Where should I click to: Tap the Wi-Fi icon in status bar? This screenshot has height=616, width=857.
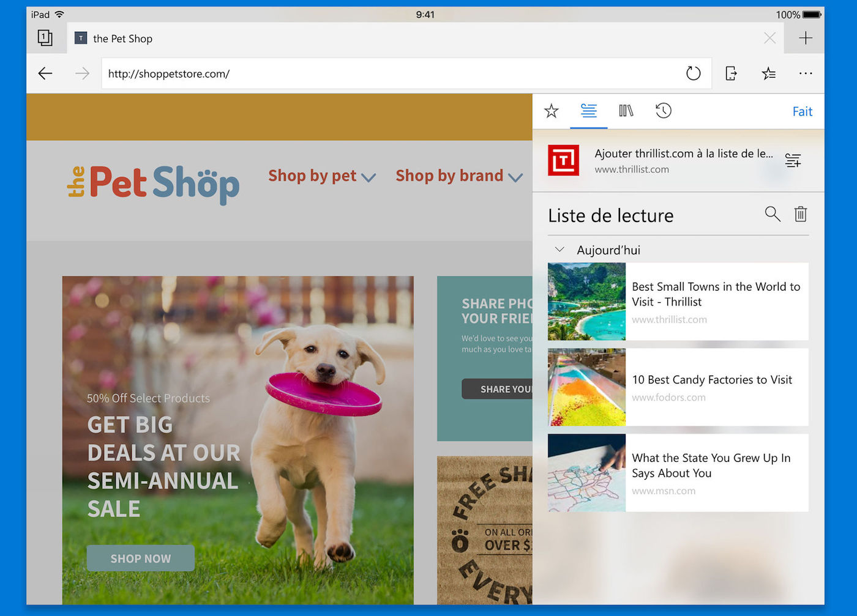coord(59,14)
